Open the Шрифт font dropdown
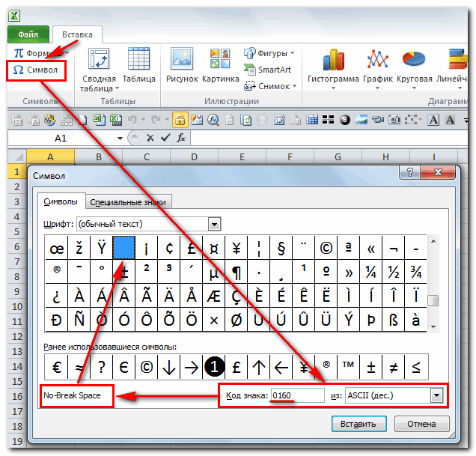 pyautogui.click(x=214, y=225)
